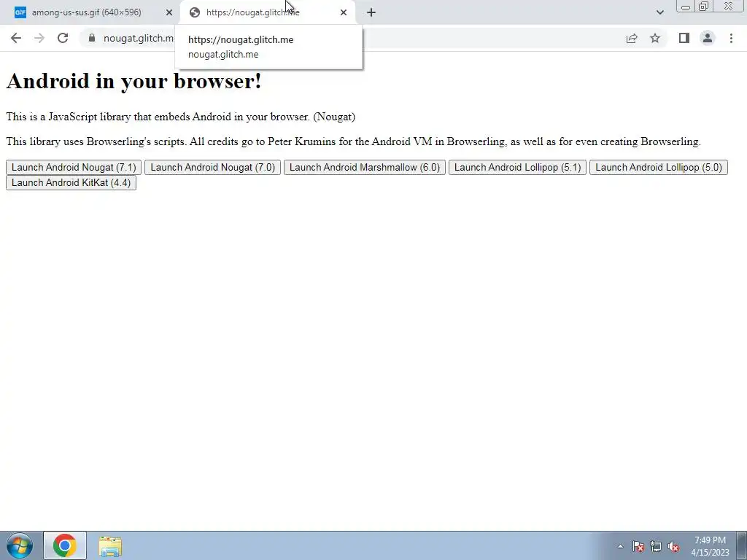
Task: View site info via the lock icon
Action: click(92, 38)
